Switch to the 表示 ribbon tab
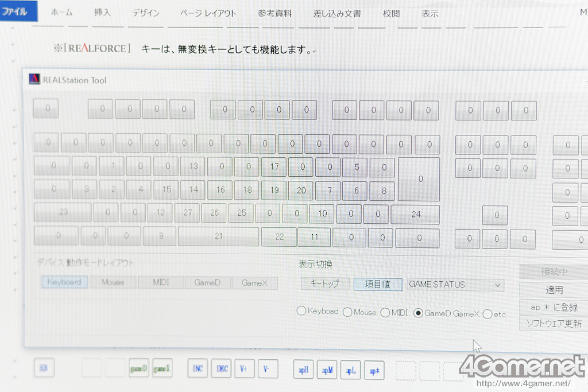588x392 pixels. click(x=430, y=14)
